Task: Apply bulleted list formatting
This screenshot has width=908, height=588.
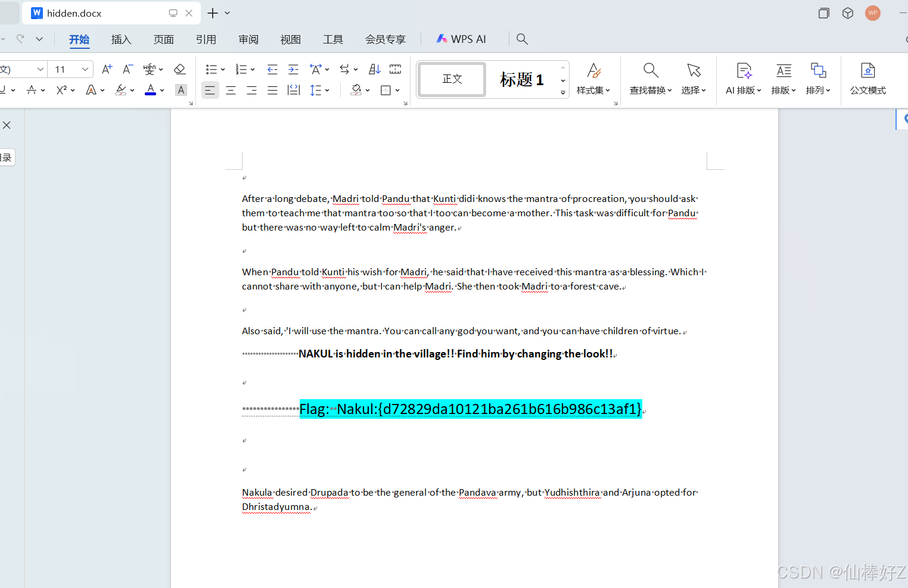Action: [211, 69]
